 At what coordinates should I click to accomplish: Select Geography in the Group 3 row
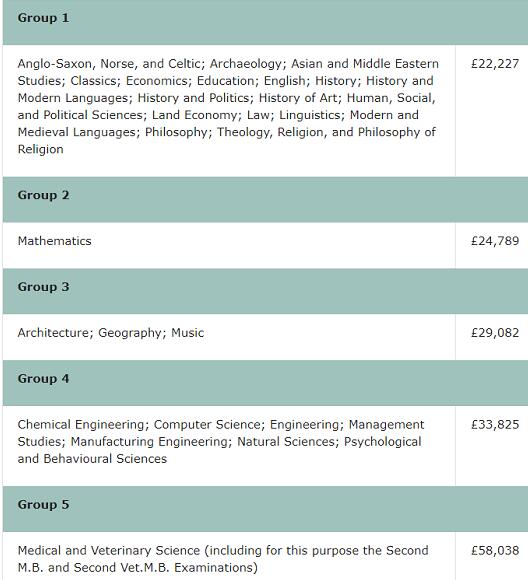pos(130,333)
